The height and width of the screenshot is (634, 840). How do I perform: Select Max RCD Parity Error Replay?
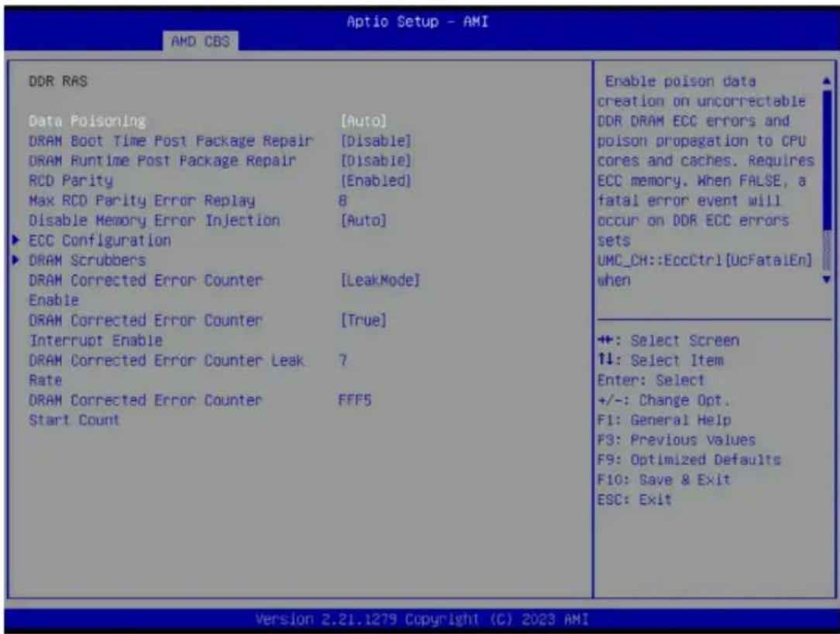tap(142, 201)
